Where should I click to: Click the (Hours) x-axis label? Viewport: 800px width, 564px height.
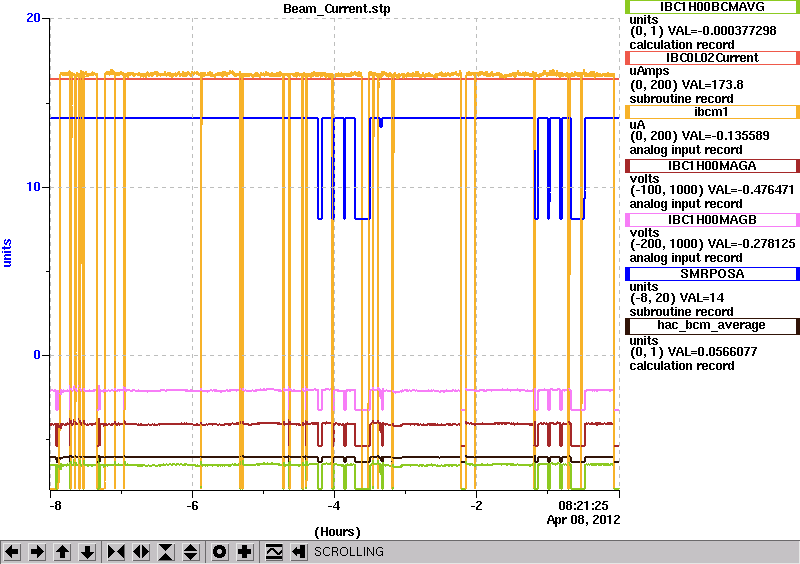point(337,532)
